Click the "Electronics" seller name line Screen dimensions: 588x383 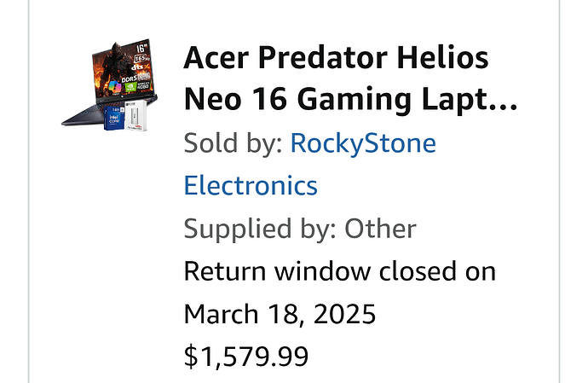point(251,185)
